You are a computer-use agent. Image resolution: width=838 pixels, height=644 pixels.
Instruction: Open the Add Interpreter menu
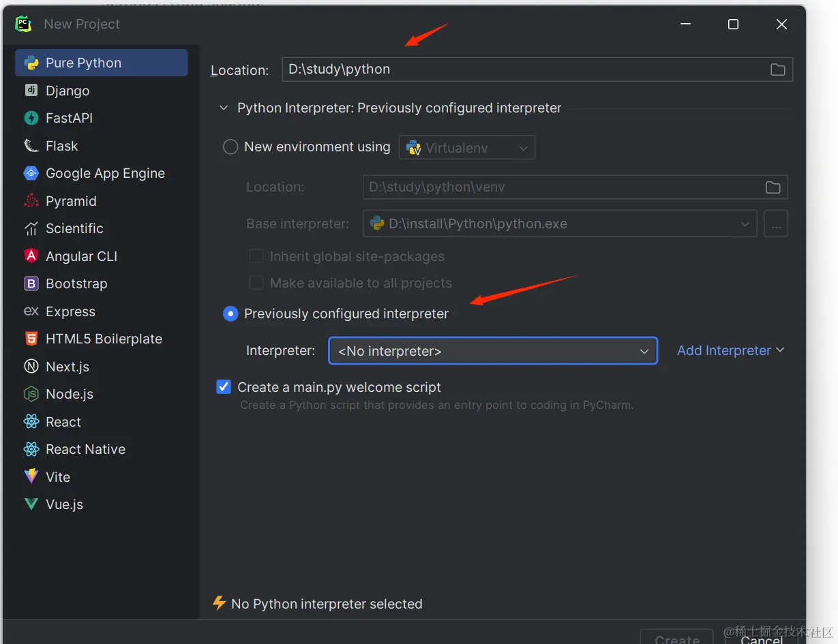click(730, 350)
